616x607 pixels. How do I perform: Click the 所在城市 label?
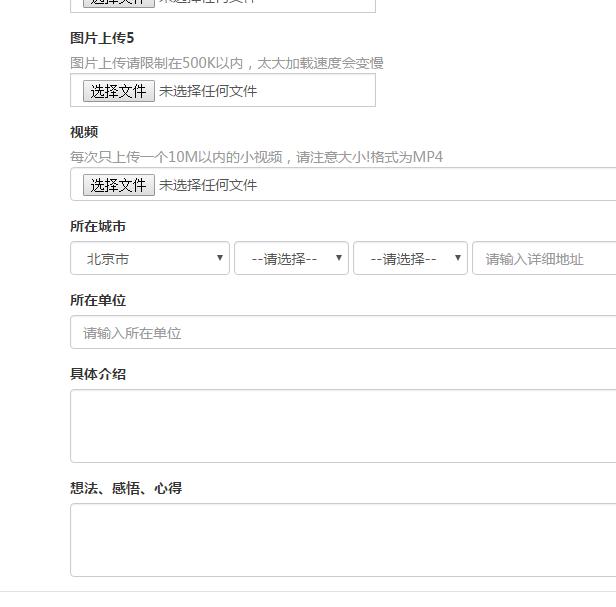pyautogui.click(x=98, y=226)
